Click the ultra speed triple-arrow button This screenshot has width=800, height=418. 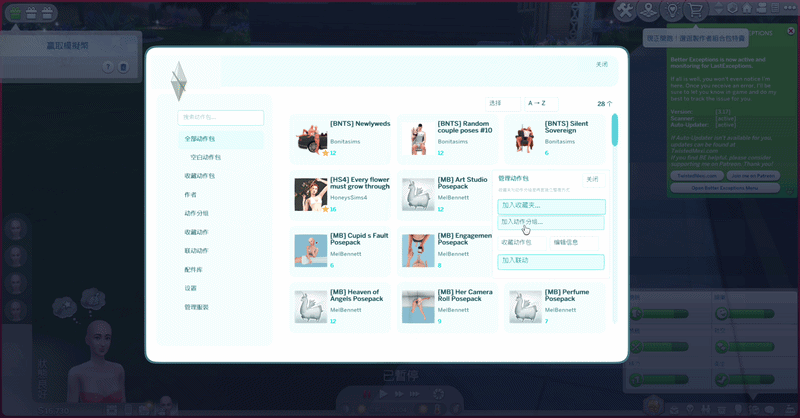click(x=415, y=394)
